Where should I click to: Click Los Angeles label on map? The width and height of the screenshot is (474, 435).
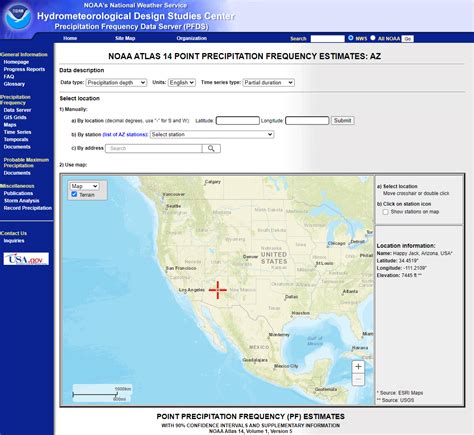(192, 290)
